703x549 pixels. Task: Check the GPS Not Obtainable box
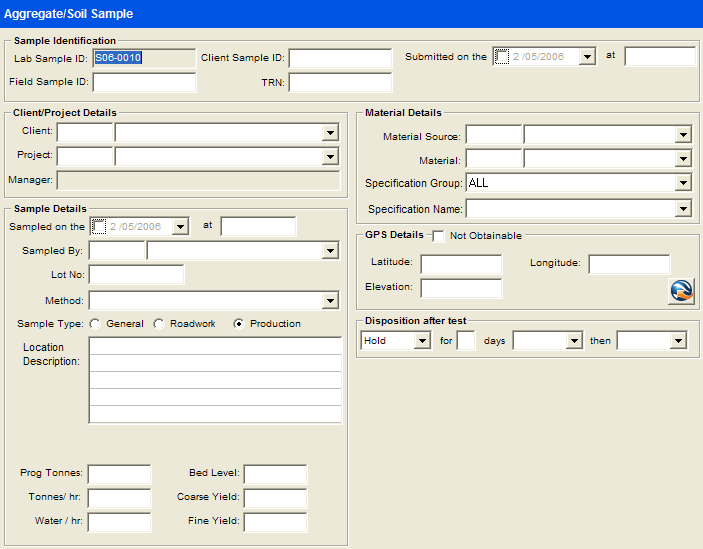tap(438, 236)
